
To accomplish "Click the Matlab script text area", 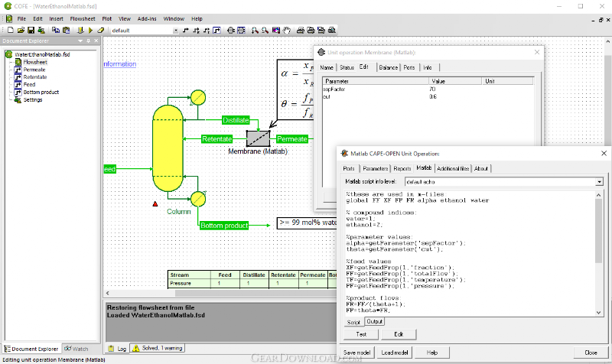I will [470, 254].
